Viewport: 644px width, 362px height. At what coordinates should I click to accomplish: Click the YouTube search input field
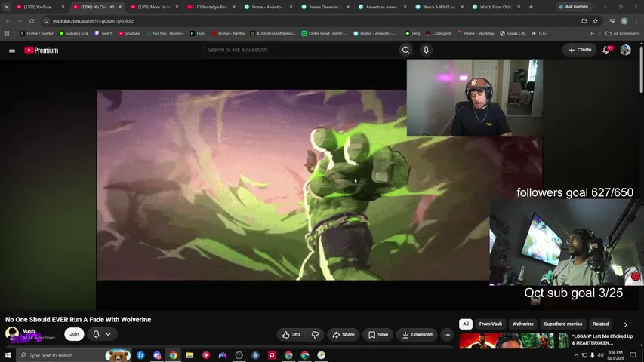(x=300, y=50)
